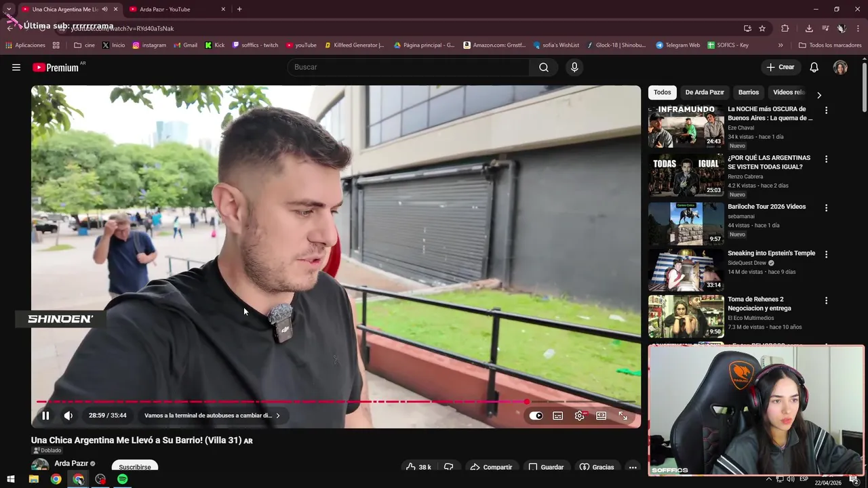The width and height of the screenshot is (868, 488).
Task: Open the notifications bell
Action: (814, 67)
